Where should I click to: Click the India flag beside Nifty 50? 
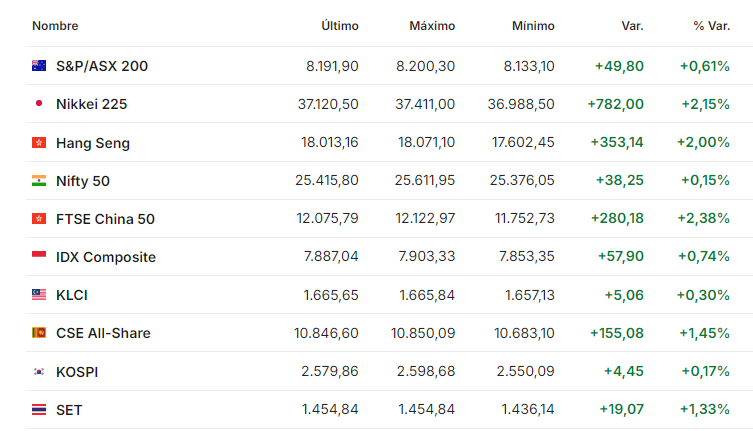point(39,180)
